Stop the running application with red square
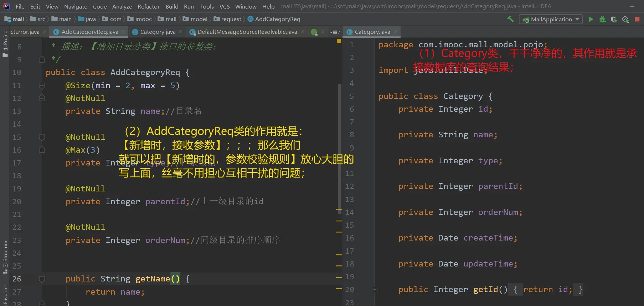This screenshot has width=644, height=306. tap(637, 19)
